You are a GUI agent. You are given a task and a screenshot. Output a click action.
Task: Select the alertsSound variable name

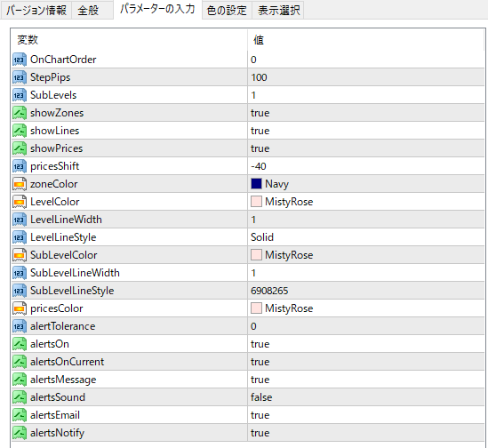point(58,397)
